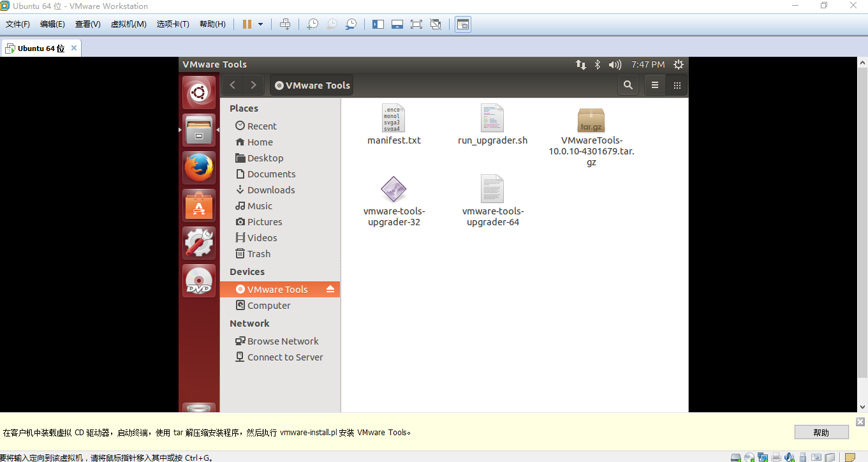Image resolution: width=868 pixels, height=462 pixels.
Task: Click the VMware Tools path button
Action: [x=311, y=85]
